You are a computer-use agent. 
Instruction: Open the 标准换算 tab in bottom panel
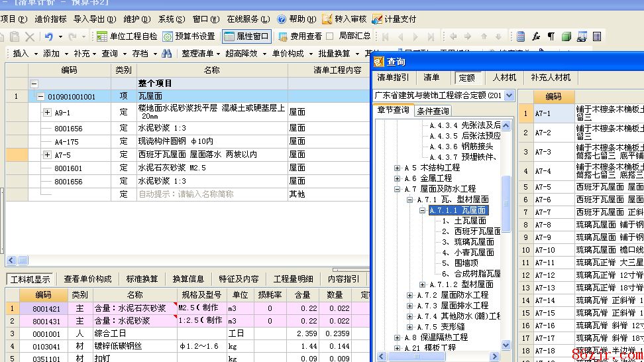(142, 279)
